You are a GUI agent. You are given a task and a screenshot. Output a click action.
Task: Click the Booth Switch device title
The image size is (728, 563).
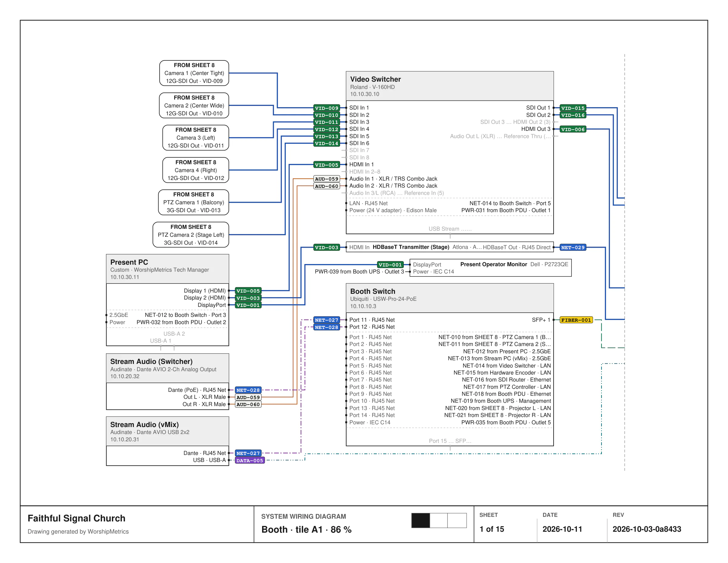373,291
